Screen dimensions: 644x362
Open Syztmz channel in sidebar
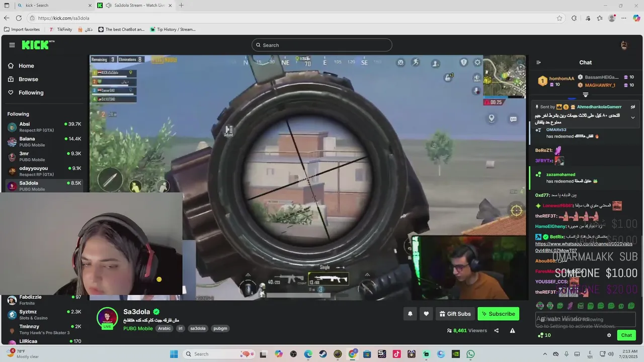(44, 314)
